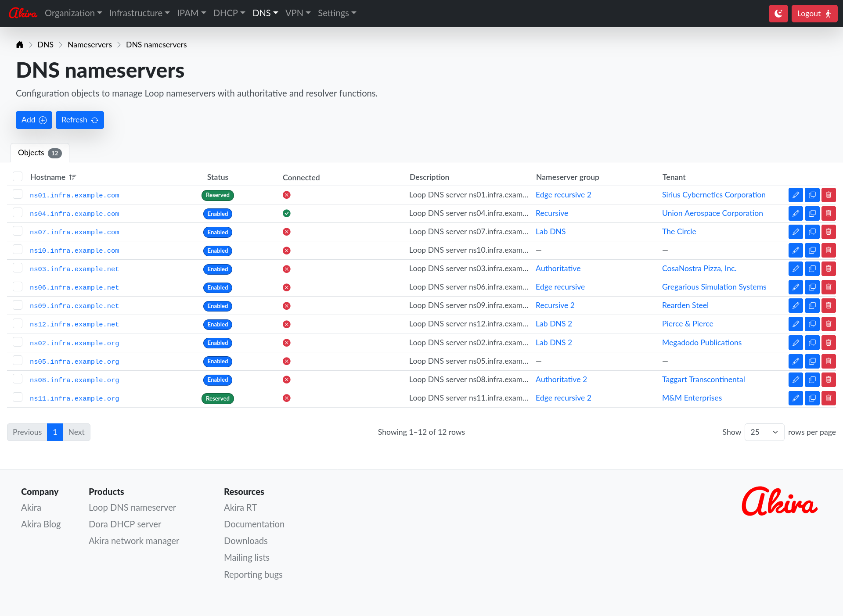Clone the ns09.infra.example.net entry

click(812, 305)
